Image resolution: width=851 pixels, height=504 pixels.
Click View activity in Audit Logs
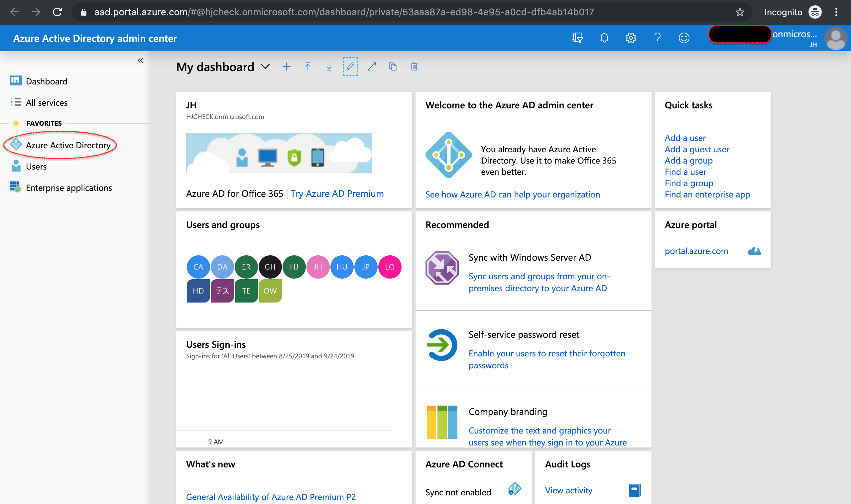click(x=568, y=490)
